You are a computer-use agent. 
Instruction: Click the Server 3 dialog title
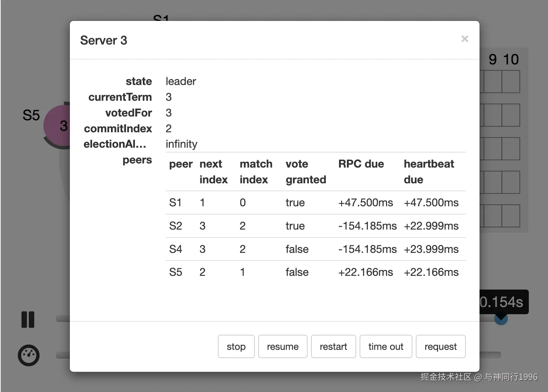tap(103, 40)
